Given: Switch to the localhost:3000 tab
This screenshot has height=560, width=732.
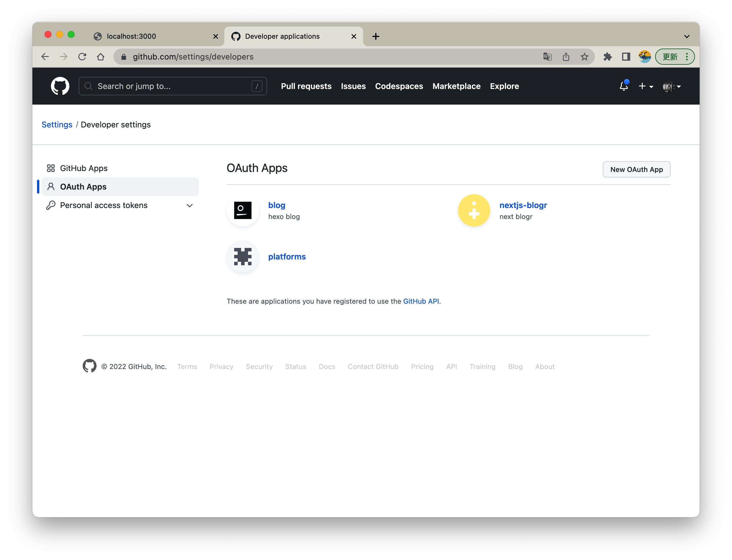Looking at the screenshot, I should click(x=155, y=36).
